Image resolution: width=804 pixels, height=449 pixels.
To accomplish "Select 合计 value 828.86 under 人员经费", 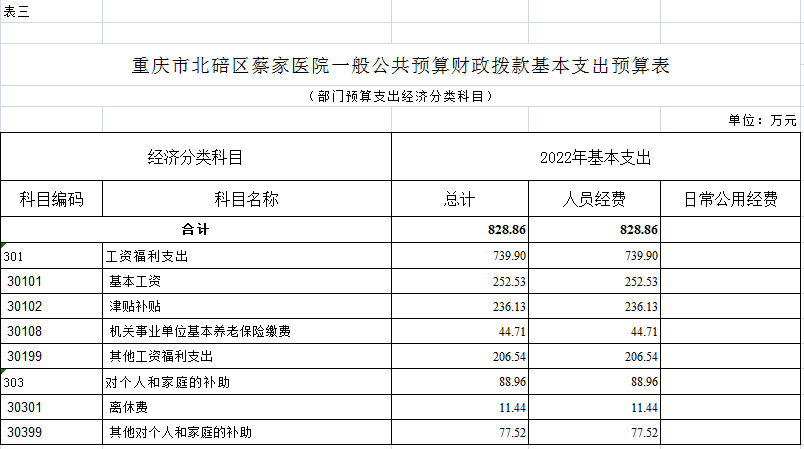I will click(594, 229).
